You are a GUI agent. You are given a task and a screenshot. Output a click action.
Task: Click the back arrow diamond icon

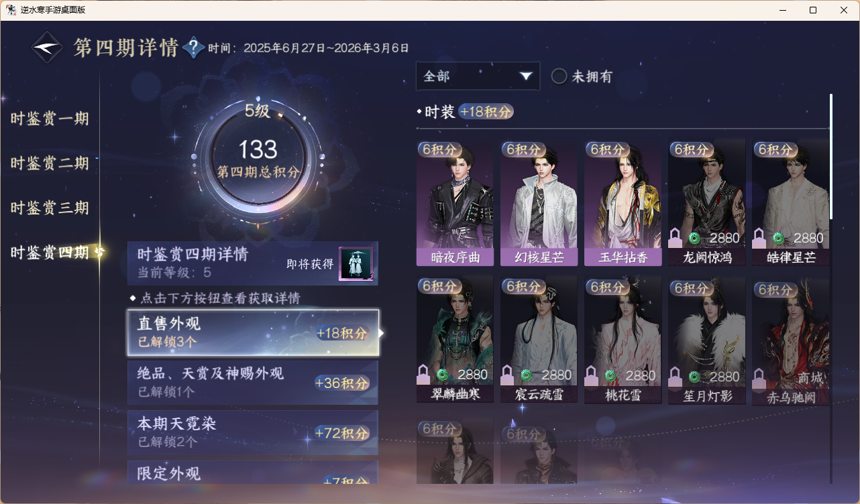[x=48, y=48]
